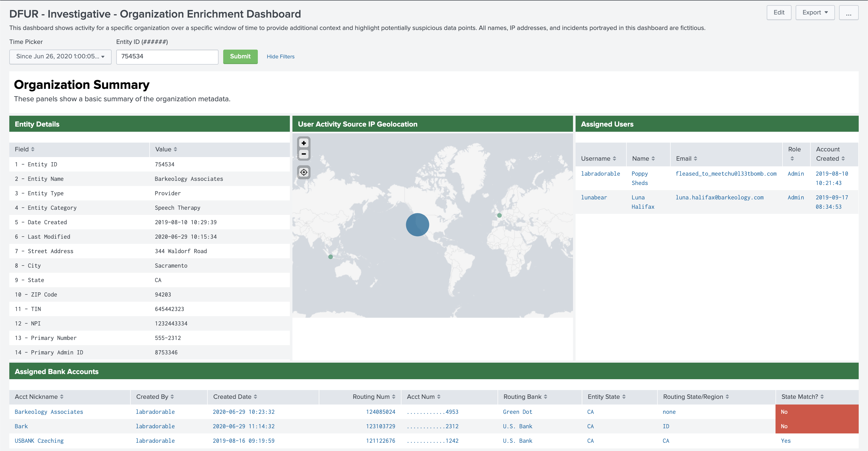Hide the dashboard filters

pyautogui.click(x=280, y=57)
